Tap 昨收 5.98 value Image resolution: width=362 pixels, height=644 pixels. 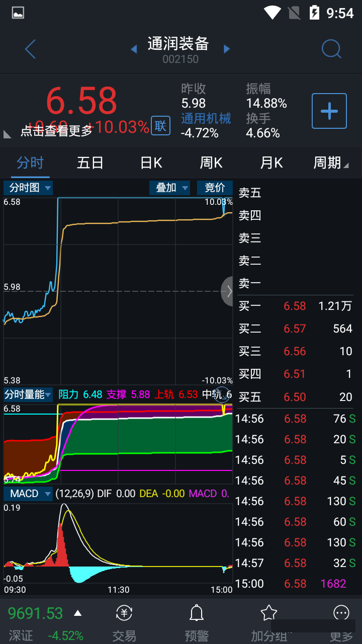click(194, 104)
